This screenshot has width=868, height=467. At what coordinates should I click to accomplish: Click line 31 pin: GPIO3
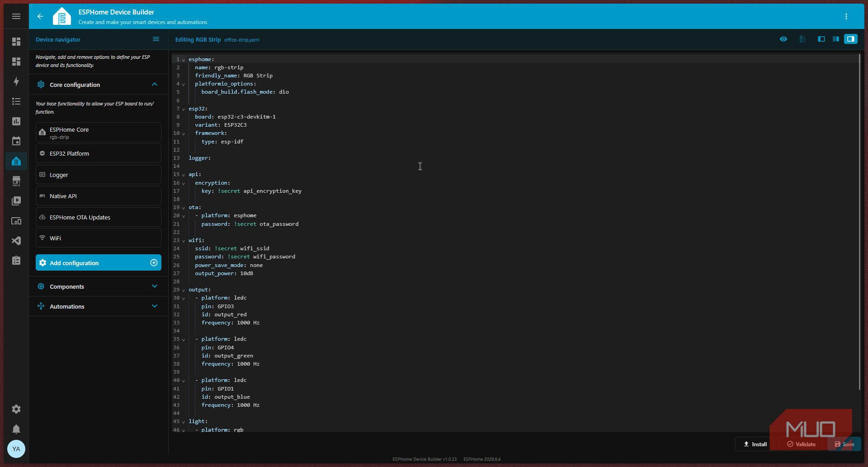pos(217,306)
